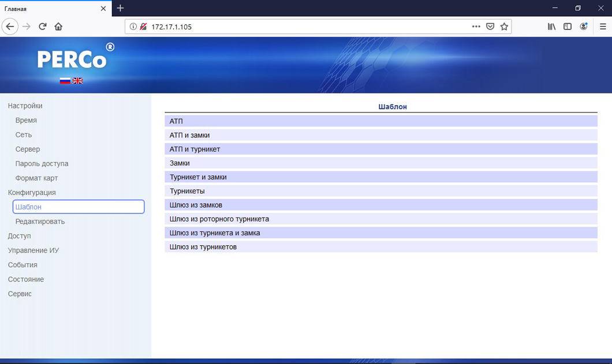Switch language using the Russian flag icon

click(65, 81)
